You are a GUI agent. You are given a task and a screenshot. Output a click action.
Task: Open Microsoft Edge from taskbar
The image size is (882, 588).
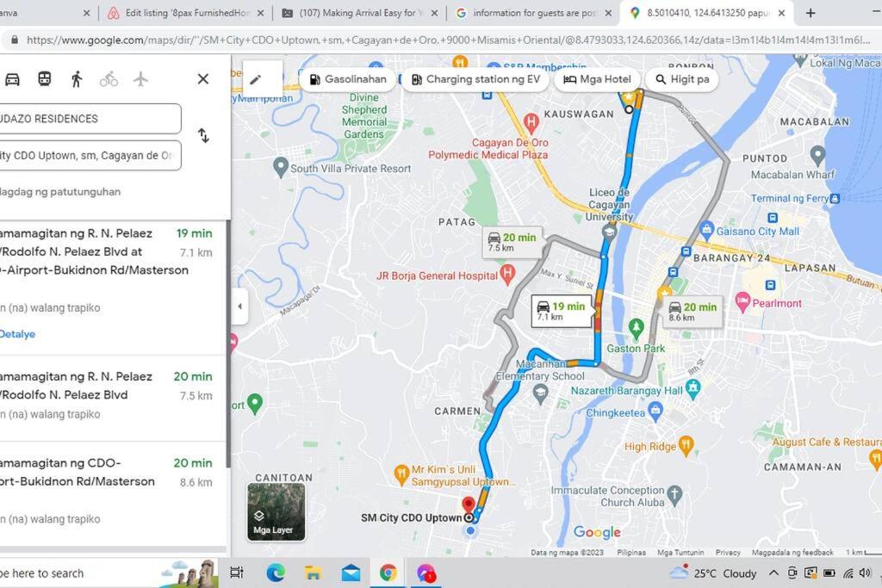pyautogui.click(x=276, y=573)
